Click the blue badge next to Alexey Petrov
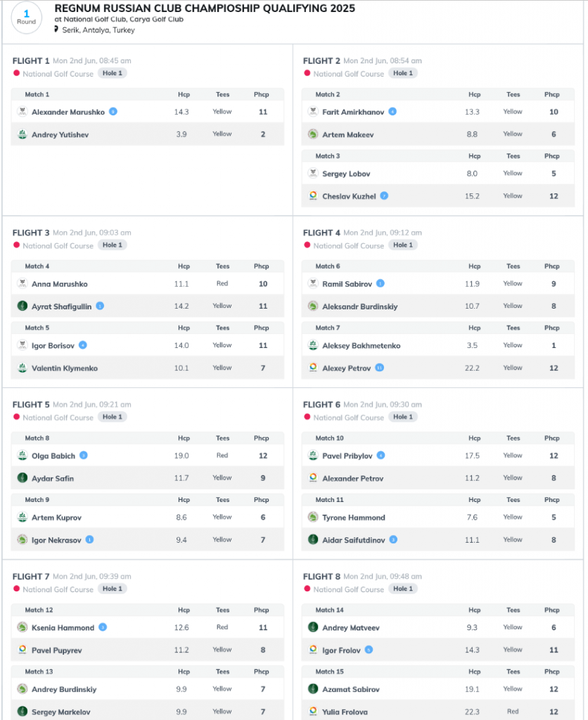Image resolution: width=588 pixels, height=720 pixels. 379,368
